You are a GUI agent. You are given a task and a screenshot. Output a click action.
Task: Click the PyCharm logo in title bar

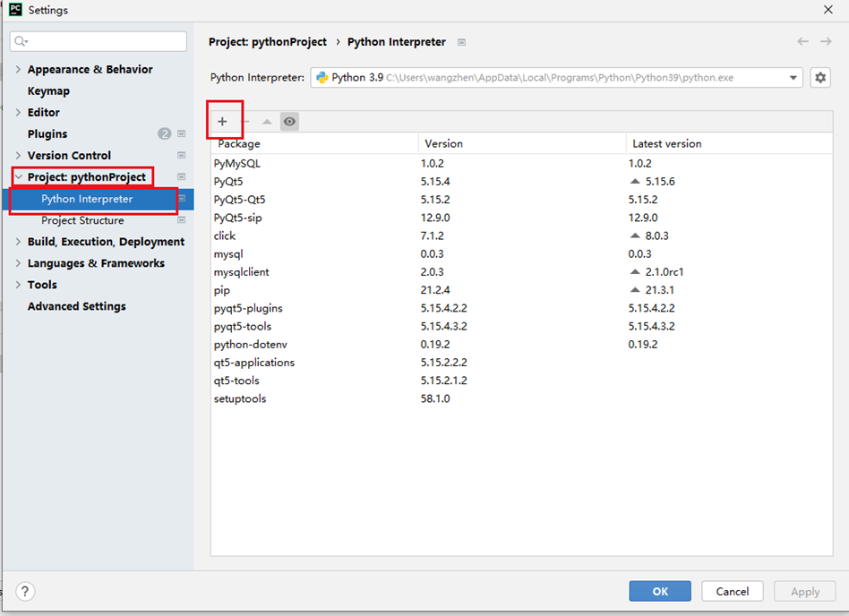coord(16,9)
